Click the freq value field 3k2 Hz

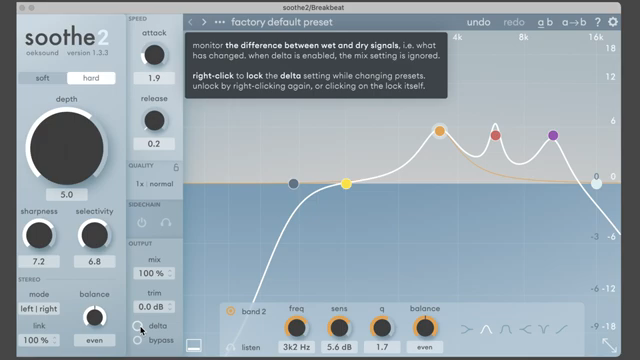pyautogui.click(x=297, y=347)
